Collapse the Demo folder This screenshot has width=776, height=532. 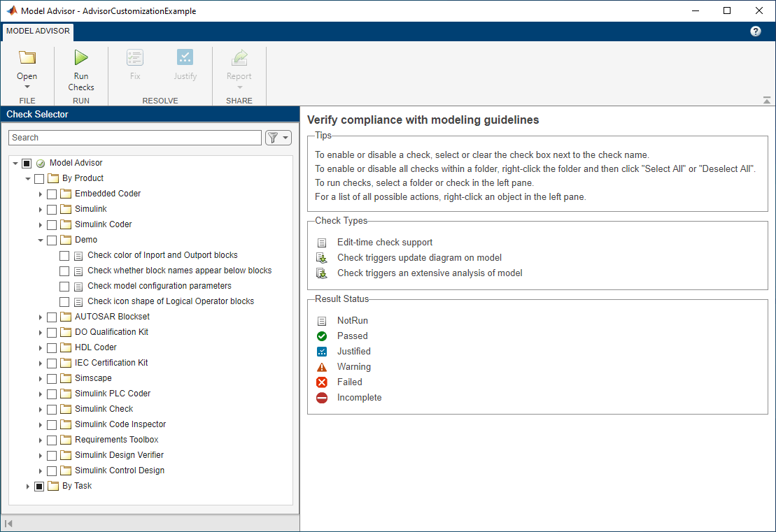point(41,240)
